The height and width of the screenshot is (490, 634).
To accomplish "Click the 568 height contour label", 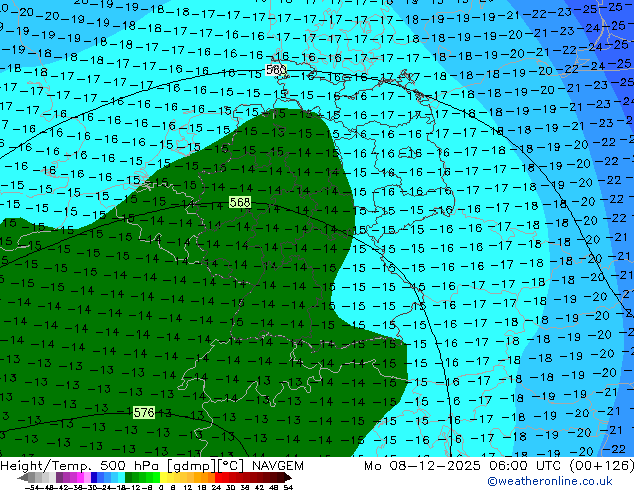I will 240,202.
